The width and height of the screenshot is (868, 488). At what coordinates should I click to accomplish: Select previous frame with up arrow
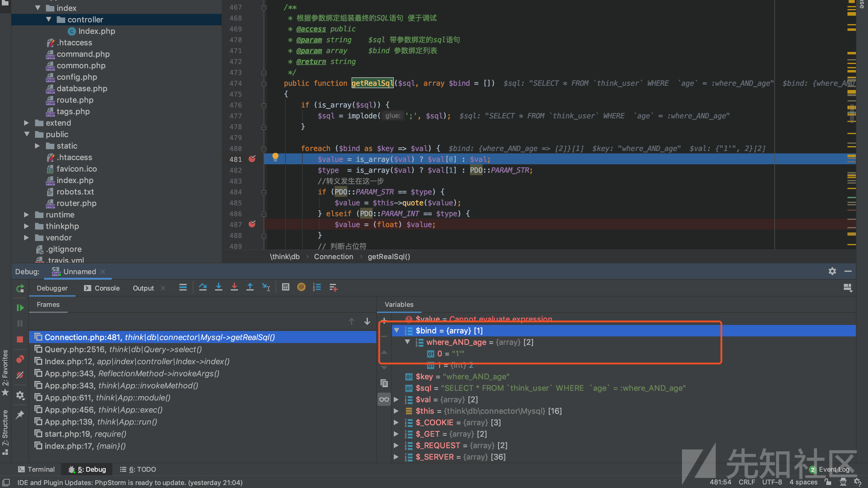[x=352, y=322]
